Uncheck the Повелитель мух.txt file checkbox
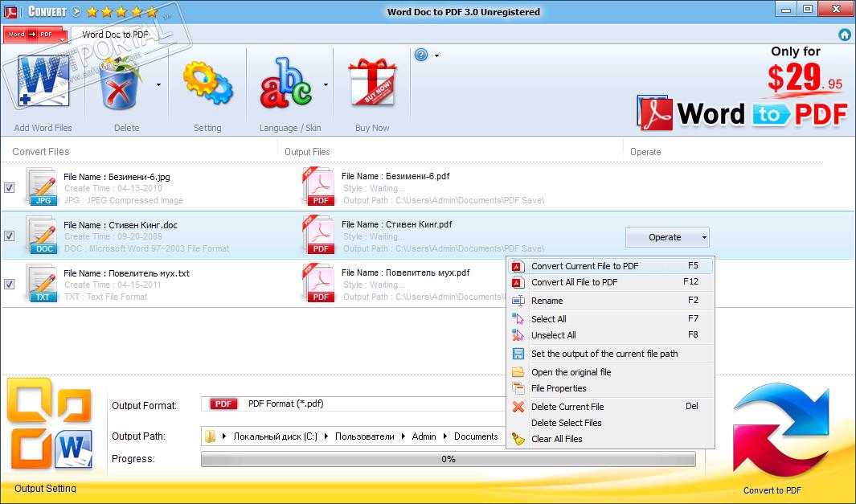The image size is (856, 504). pos(10,284)
